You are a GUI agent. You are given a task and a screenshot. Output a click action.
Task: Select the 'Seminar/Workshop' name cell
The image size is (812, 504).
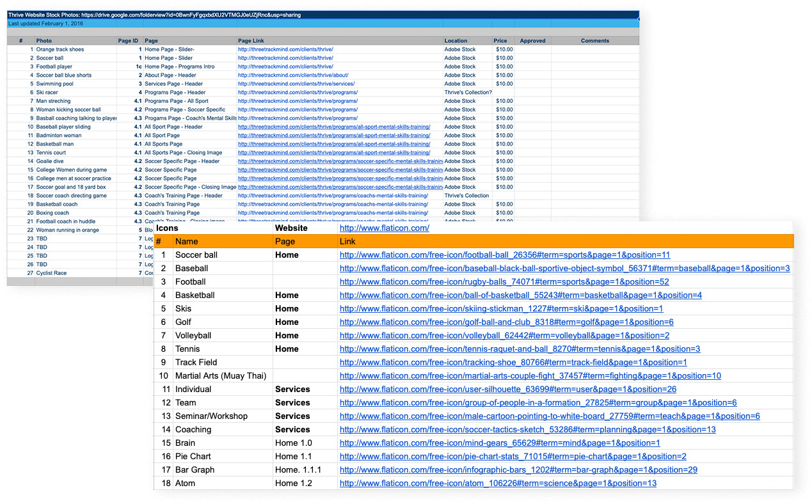222,416
